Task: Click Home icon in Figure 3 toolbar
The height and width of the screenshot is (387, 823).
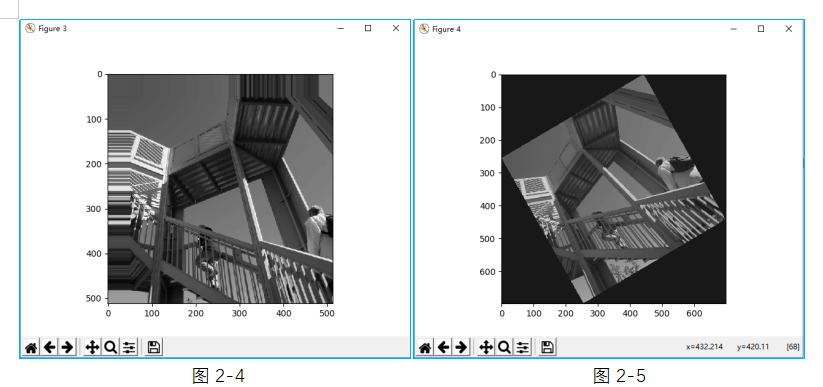Action: 31,347
